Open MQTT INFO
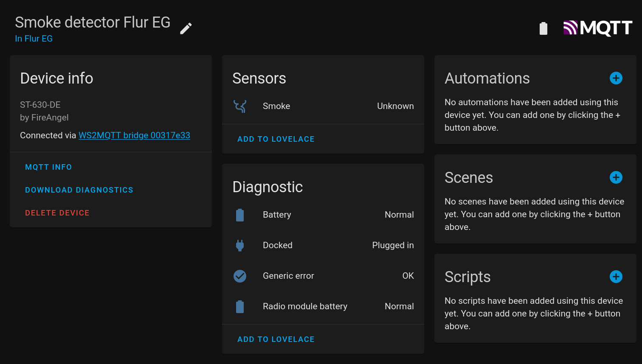The height and width of the screenshot is (364, 642). (x=48, y=167)
